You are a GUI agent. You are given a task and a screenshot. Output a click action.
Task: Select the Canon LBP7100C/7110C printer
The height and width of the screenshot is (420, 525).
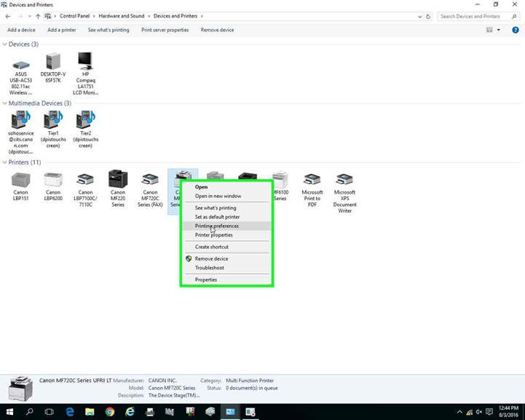pyautogui.click(x=85, y=189)
